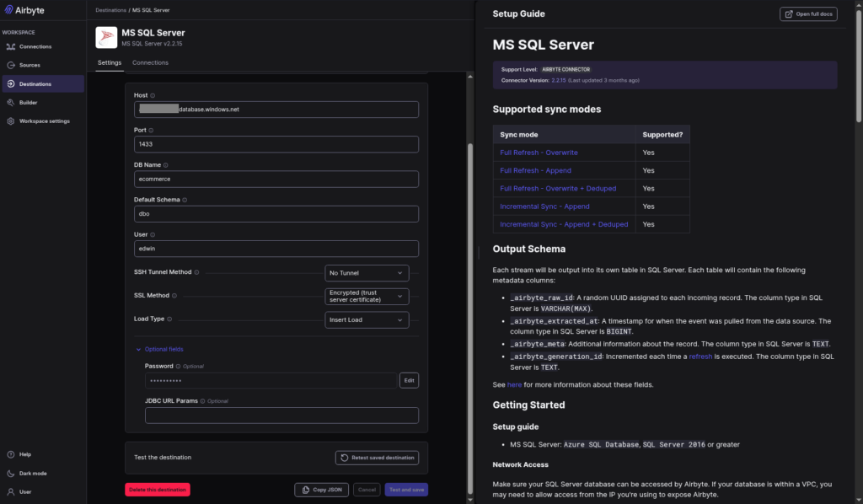Click the Host field info icon
Screen dimensions: 863x504
coord(153,95)
